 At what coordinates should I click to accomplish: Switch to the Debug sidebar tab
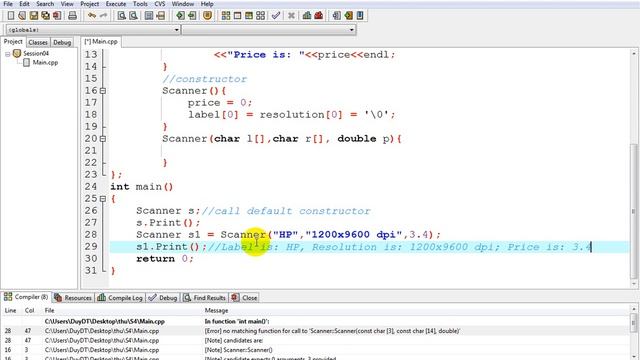(62, 42)
